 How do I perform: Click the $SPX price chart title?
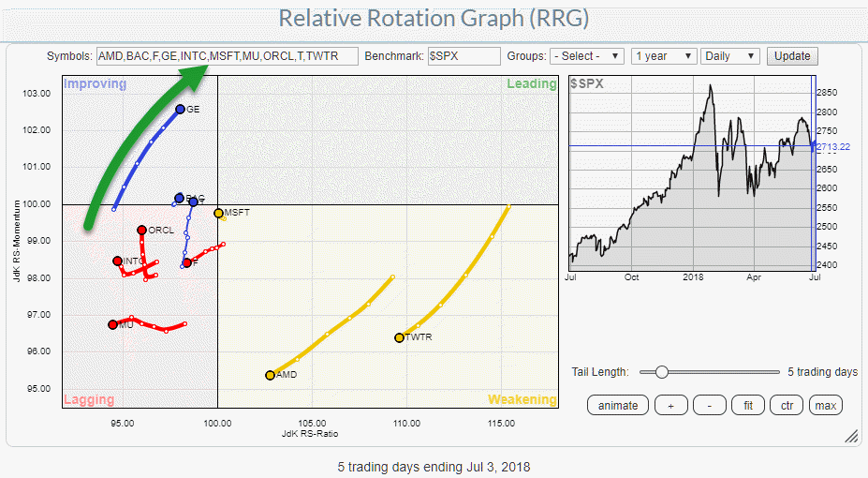pos(587,84)
